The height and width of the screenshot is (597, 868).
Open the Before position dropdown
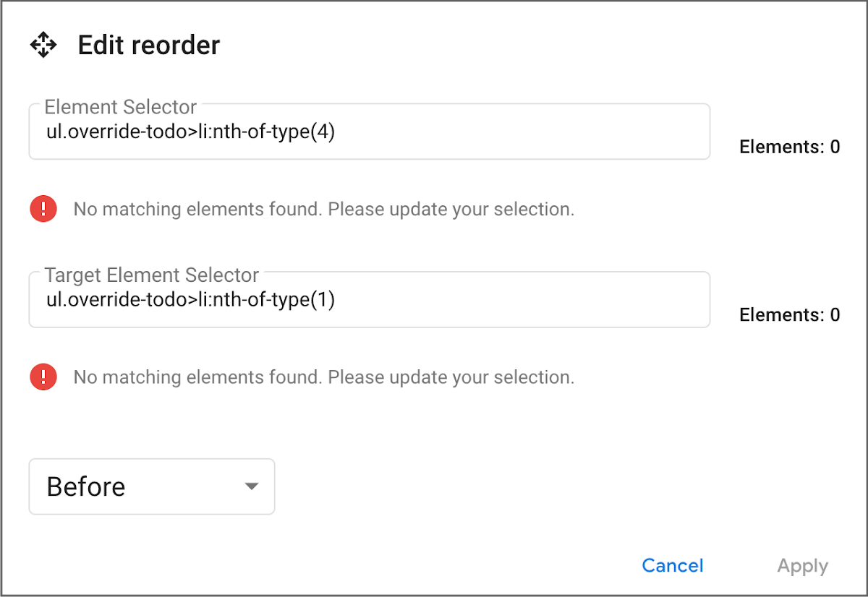(x=152, y=486)
